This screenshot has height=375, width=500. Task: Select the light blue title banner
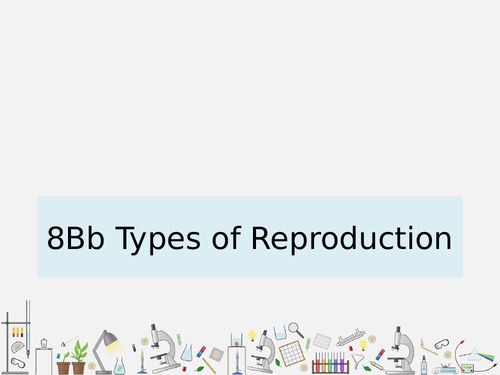[x=250, y=237]
